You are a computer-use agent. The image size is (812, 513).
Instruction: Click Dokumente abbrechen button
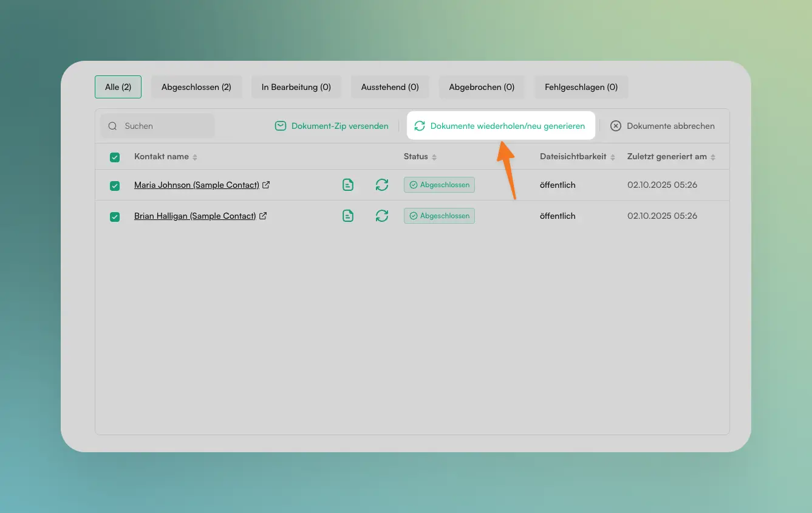(663, 126)
